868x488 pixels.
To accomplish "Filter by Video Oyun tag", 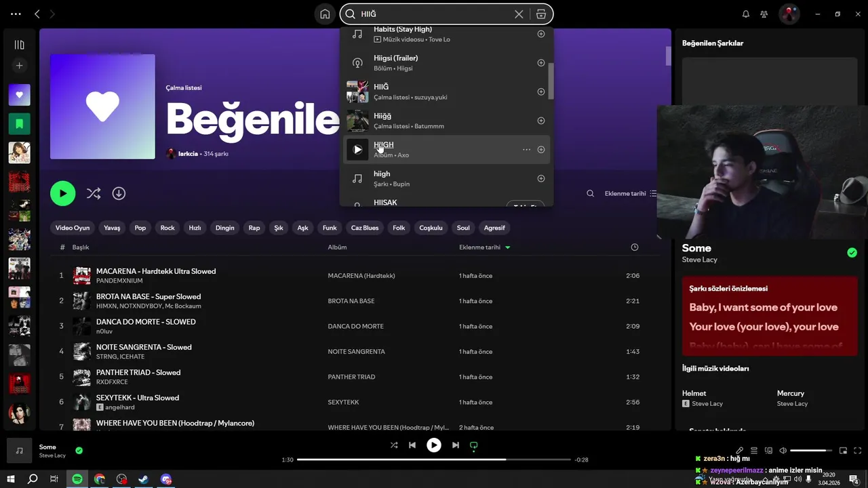I will point(73,228).
